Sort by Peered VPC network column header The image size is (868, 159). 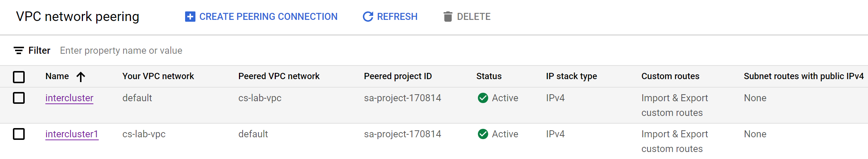(279, 76)
